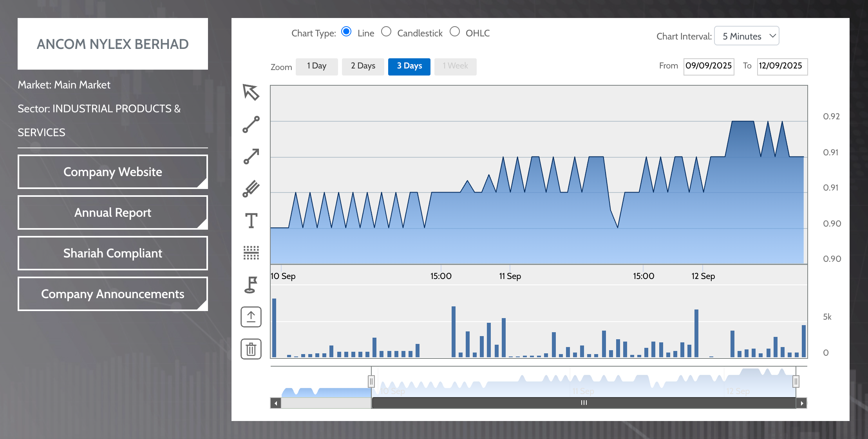868x439 pixels.
Task: Delete annotations with the trash icon
Action: click(x=251, y=349)
